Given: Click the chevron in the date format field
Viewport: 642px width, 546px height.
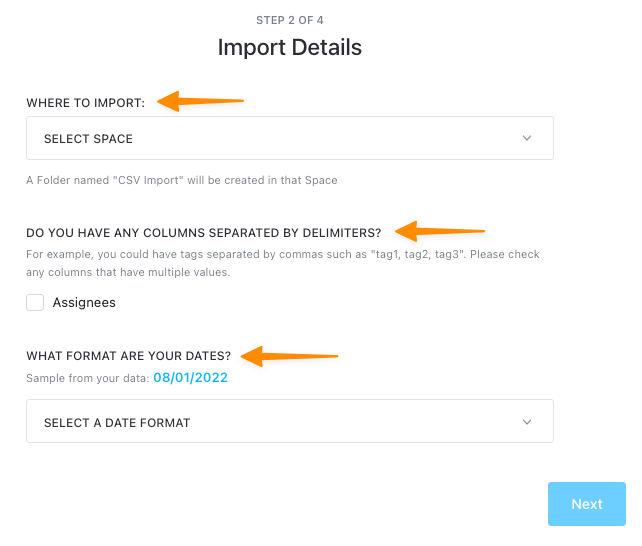Looking at the screenshot, I should point(527,422).
